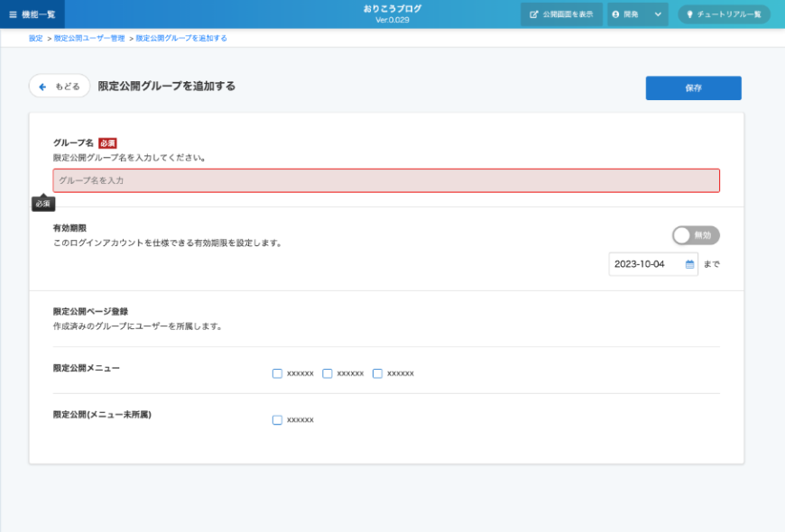The width and height of the screenshot is (785, 532).
Task: Click the user account icon beside 開発
Action: pyautogui.click(x=616, y=14)
